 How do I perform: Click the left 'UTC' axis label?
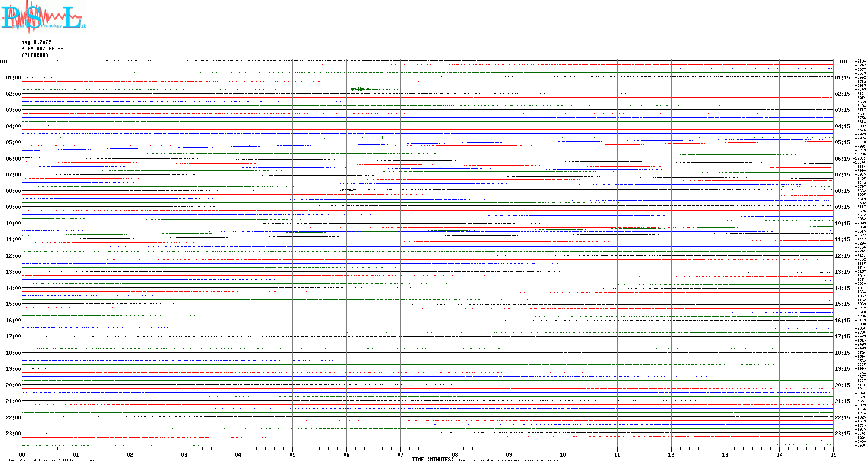(x=4, y=62)
